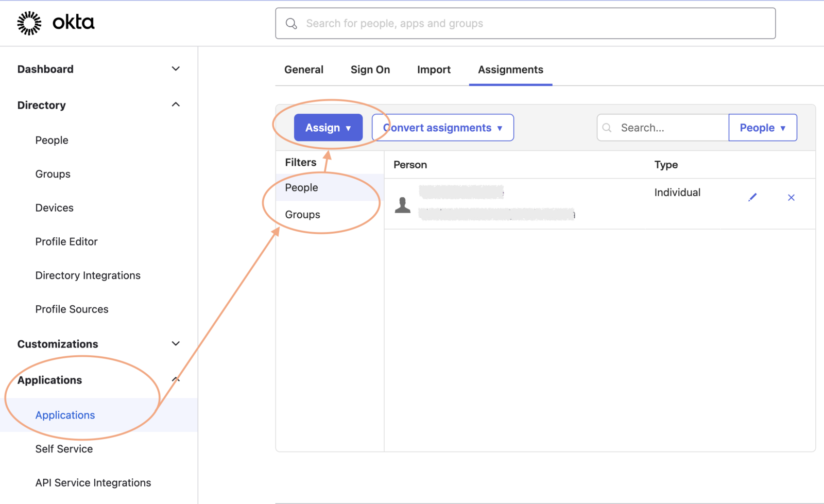Expand the Dashboard section chevron
824x504 pixels.
coord(176,69)
